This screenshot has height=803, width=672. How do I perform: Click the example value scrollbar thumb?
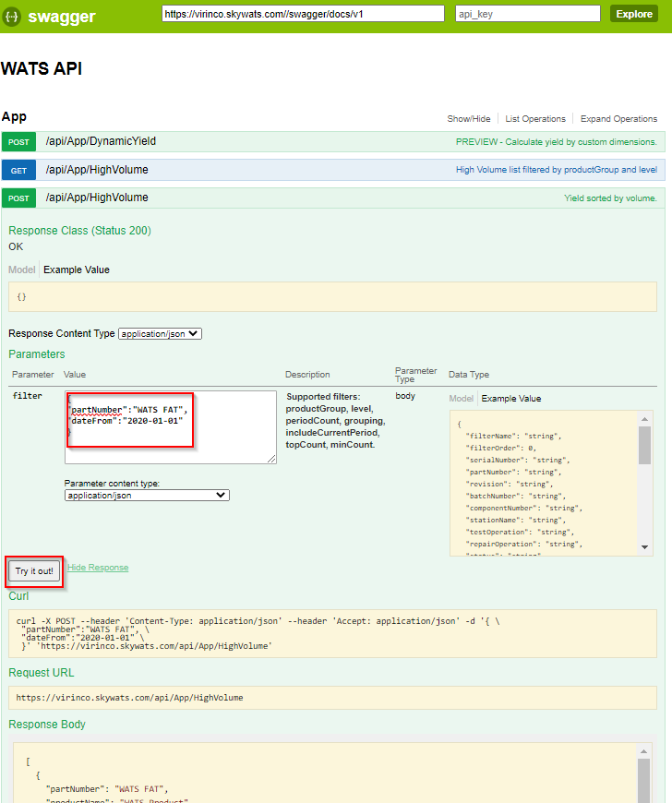pyautogui.click(x=645, y=446)
